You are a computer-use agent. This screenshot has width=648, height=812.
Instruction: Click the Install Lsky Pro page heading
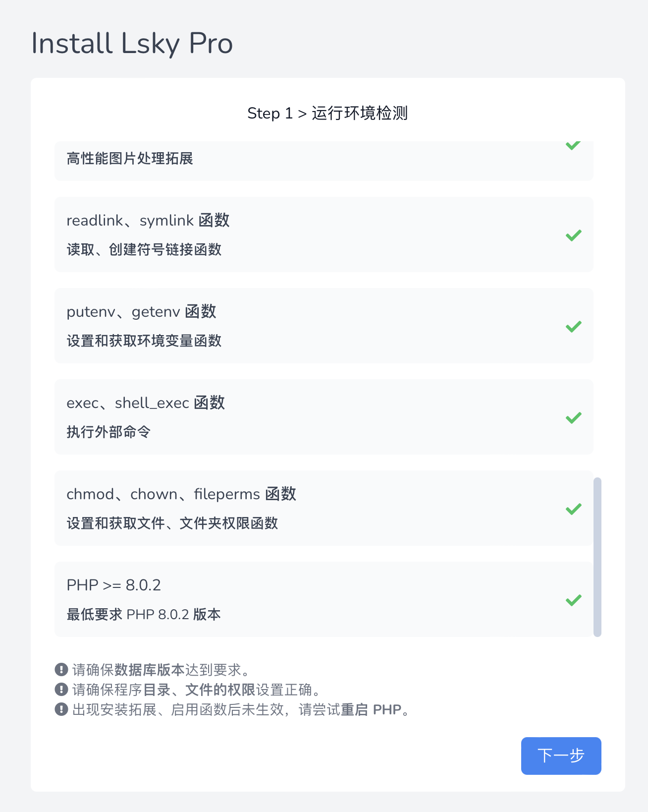click(x=132, y=43)
